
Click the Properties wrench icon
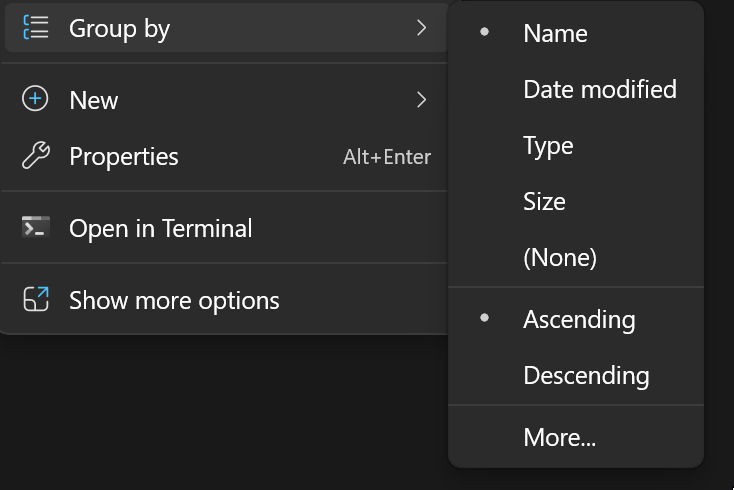36,156
